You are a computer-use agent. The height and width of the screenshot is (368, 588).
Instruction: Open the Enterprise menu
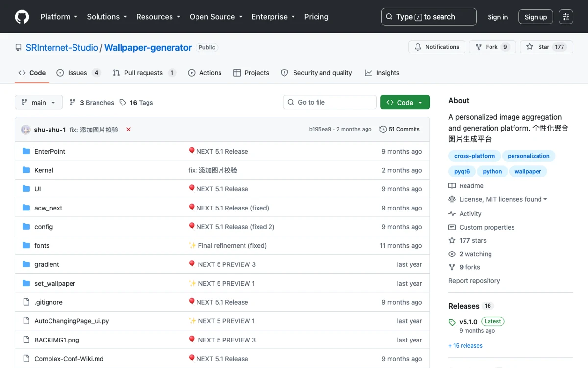pyautogui.click(x=273, y=17)
